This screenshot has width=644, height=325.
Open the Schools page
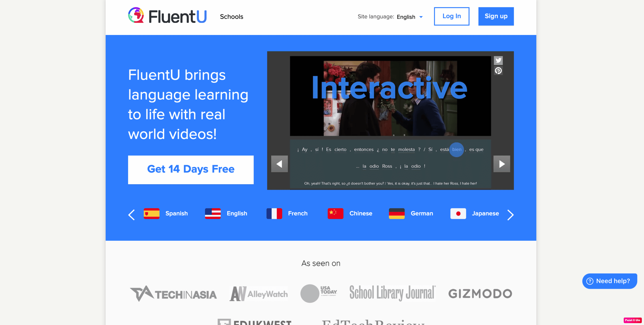tap(231, 17)
